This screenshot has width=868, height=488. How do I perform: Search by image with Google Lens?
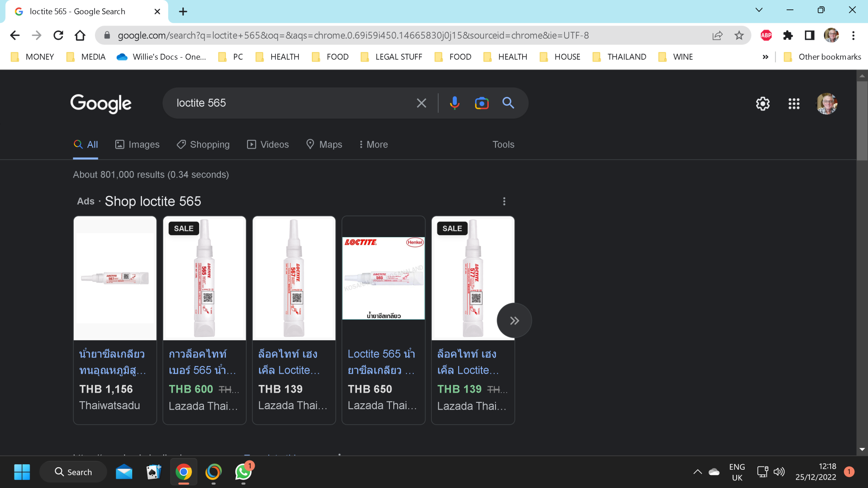click(x=481, y=103)
